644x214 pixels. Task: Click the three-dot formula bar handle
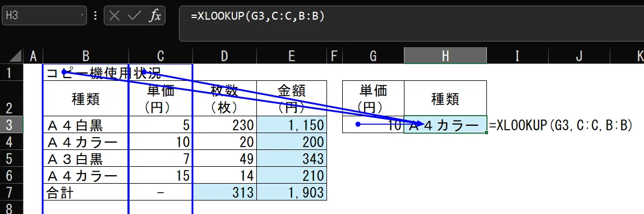click(96, 16)
